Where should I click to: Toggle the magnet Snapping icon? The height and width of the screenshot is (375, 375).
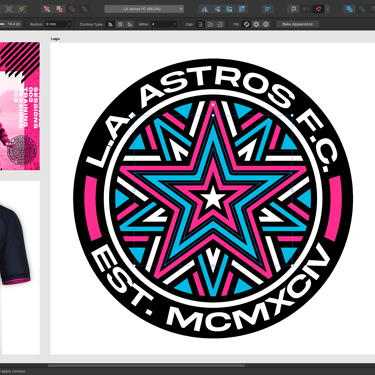coord(318,9)
